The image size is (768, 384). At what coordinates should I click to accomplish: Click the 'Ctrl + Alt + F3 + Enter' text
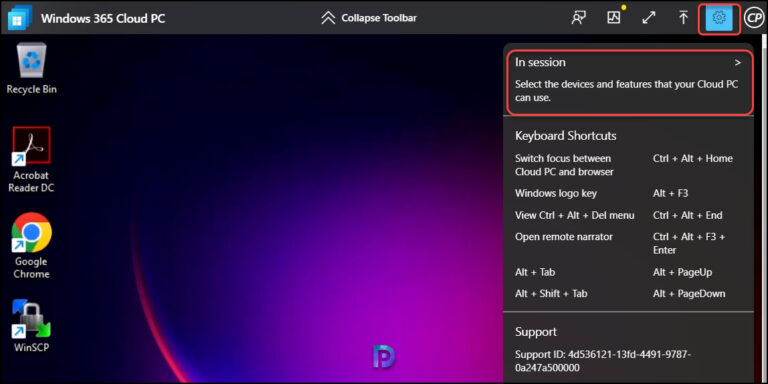689,243
